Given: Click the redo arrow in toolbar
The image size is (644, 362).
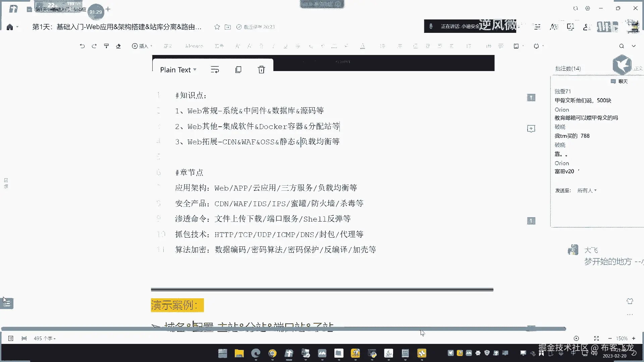Looking at the screenshot, I should point(94,46).
